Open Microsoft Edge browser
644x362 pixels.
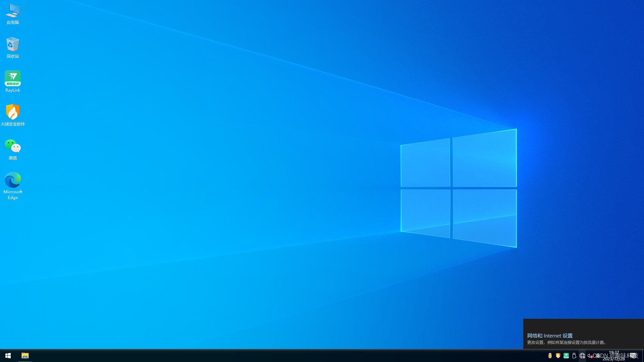[x=12, y=181]
